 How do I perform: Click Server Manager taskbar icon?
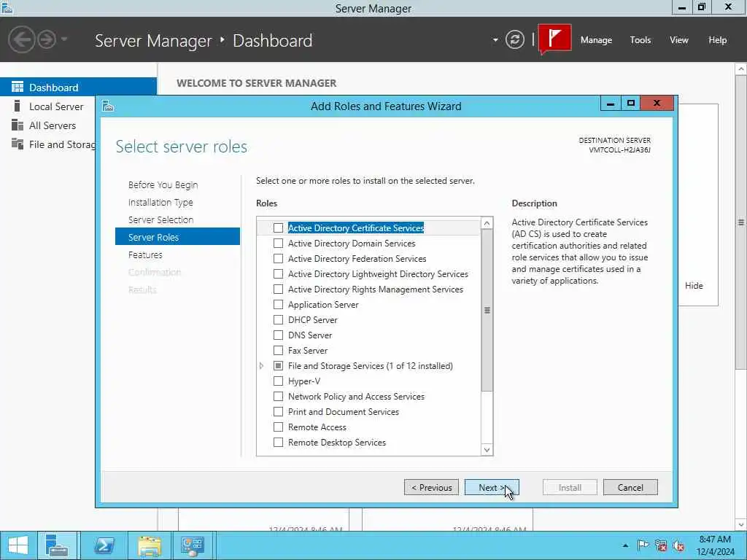(x=57, y=545)
